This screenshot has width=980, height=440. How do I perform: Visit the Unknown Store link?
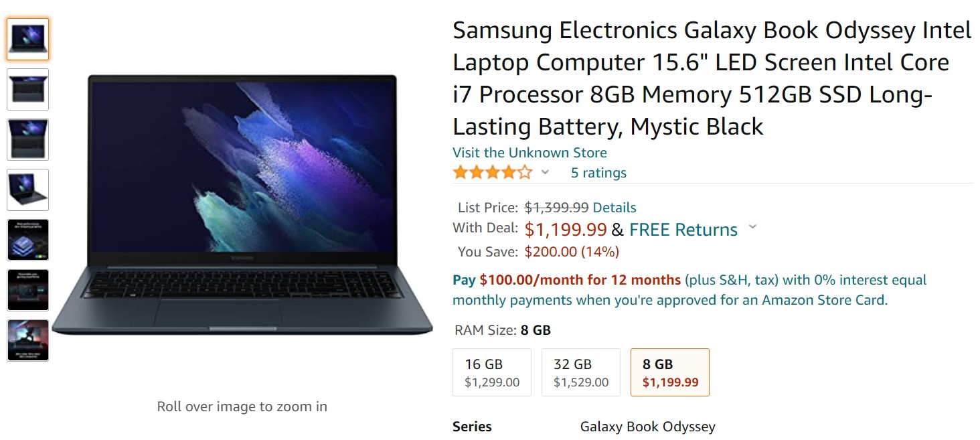coord(529,153)
